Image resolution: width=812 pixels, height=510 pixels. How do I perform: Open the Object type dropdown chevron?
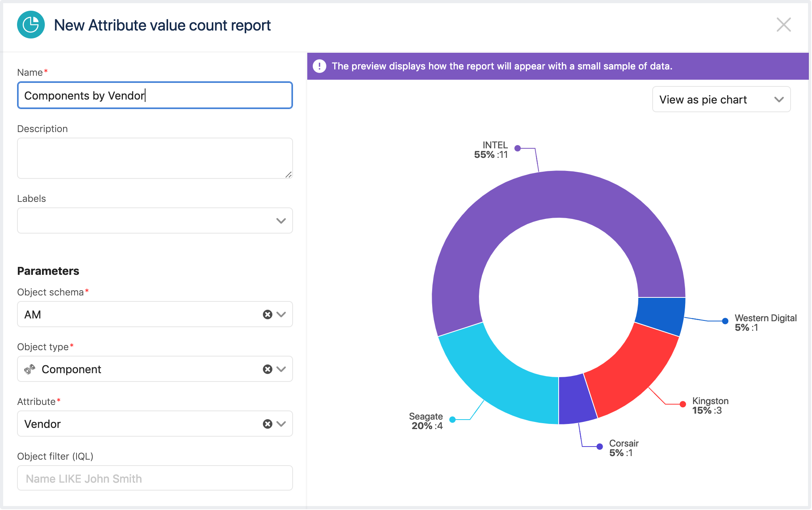(x=281, y=369)
